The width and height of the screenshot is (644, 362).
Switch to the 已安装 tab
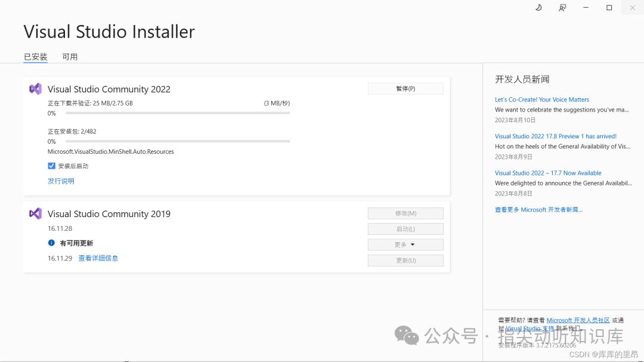[x=35, y=57]
